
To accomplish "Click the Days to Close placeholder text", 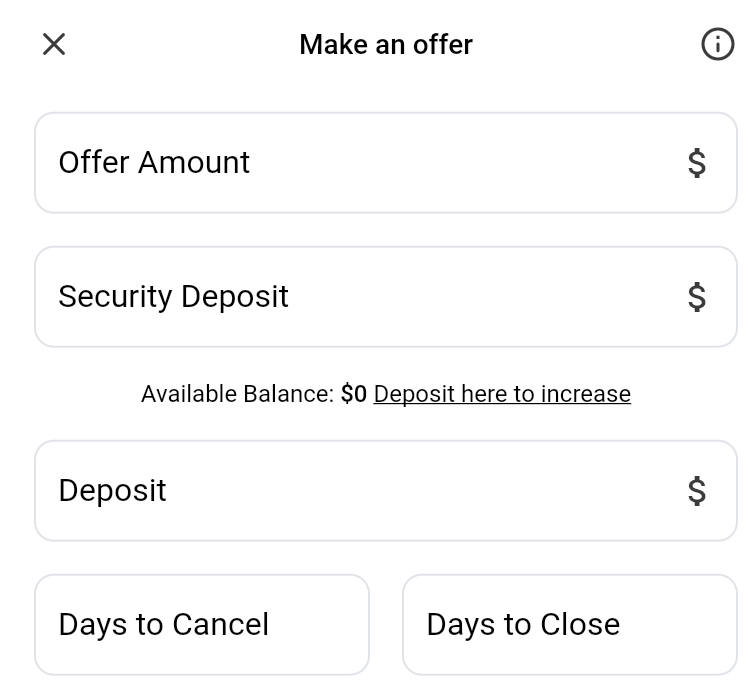I will [x=523, y=624].
